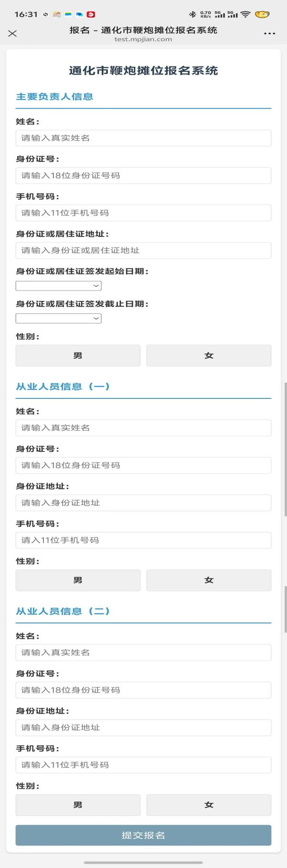Open the three-dot more options menu

(269, 33)
